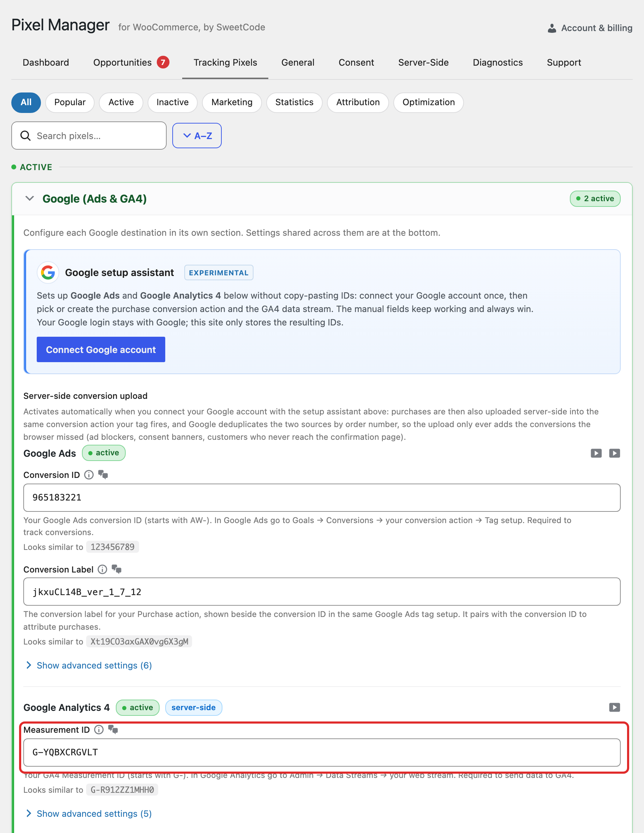Filter pixels by Optimization
644x833 pixels.
[428, 102]
